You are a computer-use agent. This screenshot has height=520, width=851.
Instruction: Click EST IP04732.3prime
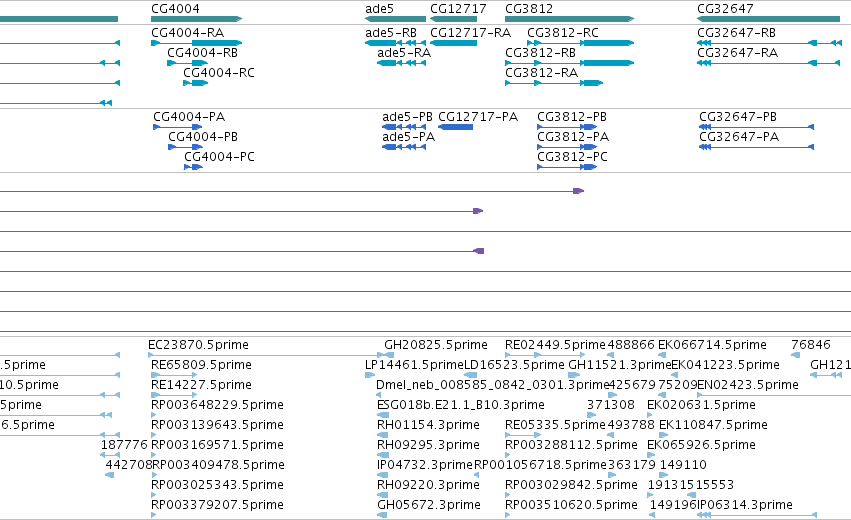tap(426, 465)
